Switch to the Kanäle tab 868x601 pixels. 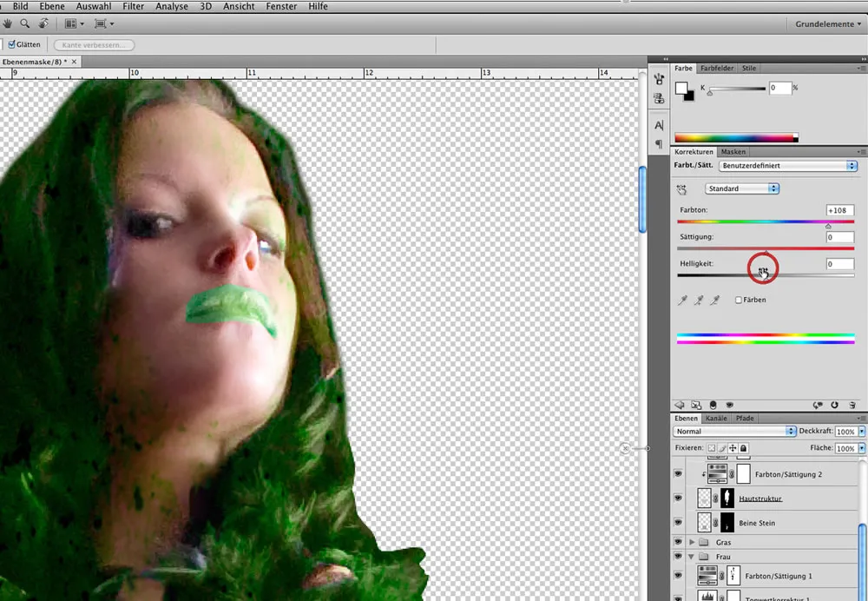716,419
